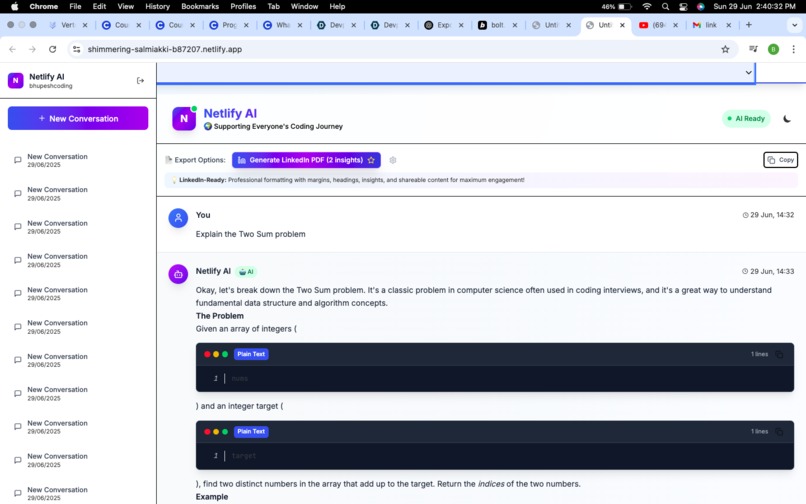The width and height of the screenshot is (806, 504).
Task: Reload the page in Chrome
Action: click(52, 49)
